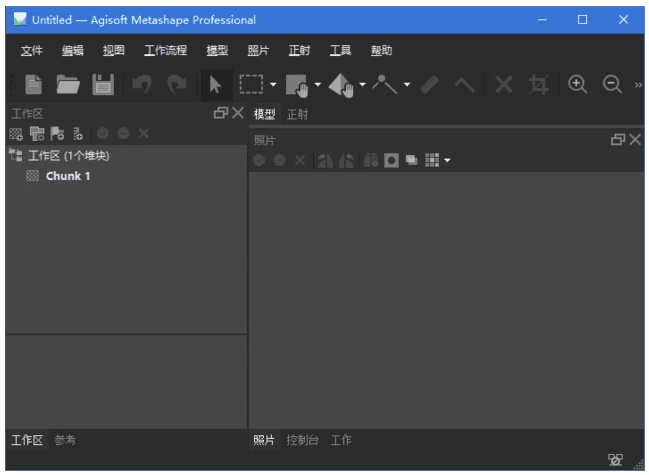Show more toolbar items via overflow chevron
The image size is (649, 475).
(x=638, y=87)
